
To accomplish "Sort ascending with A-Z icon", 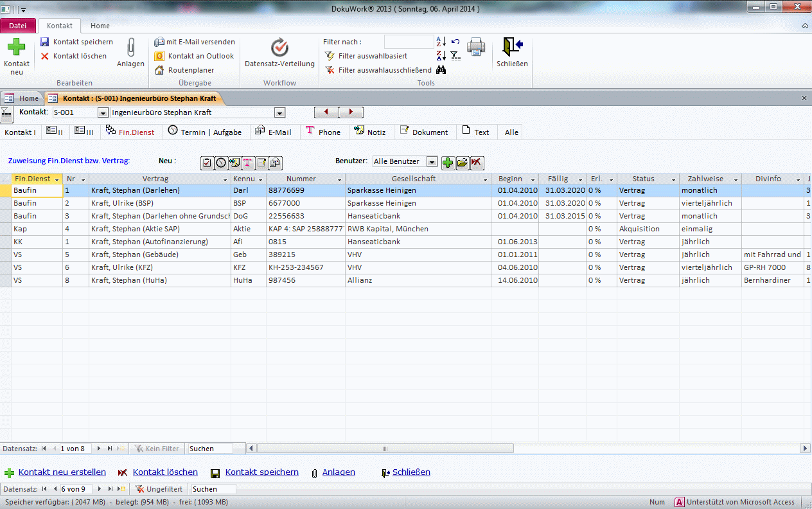I will [x=441, y=42].
